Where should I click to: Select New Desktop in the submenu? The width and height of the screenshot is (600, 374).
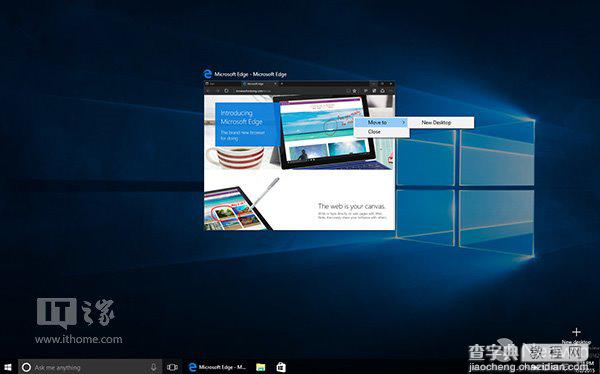441,122
